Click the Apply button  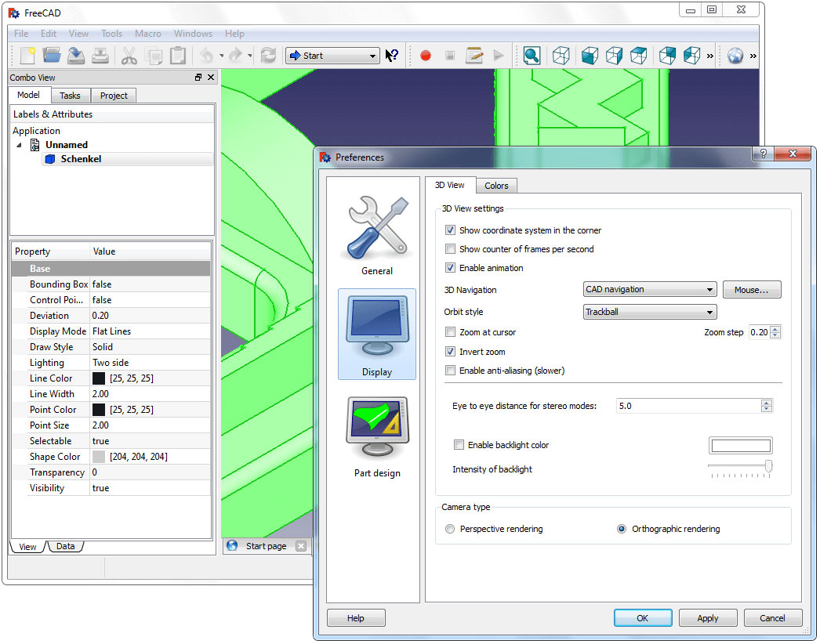(x=708, y=618)
